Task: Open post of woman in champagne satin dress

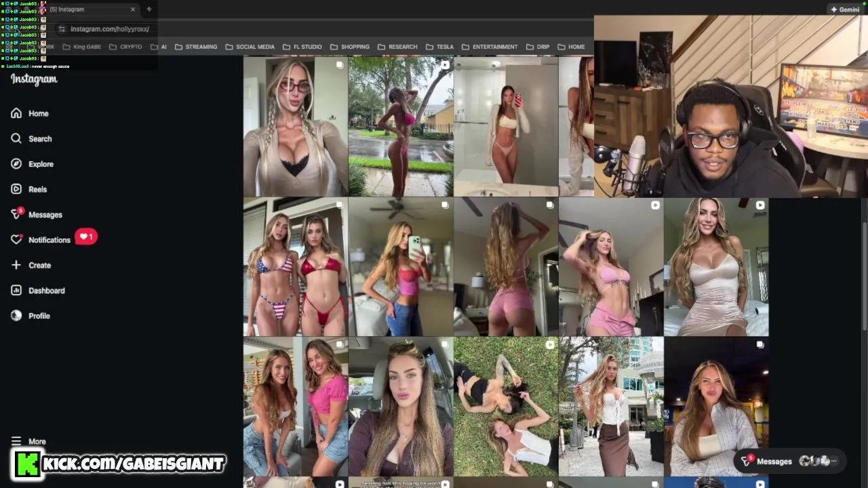Action: click(716, 266)
